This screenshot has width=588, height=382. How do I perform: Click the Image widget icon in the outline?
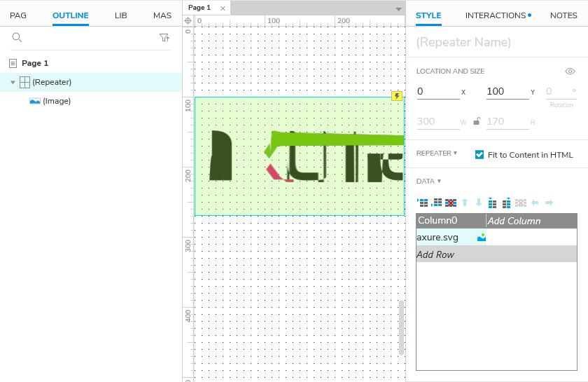[35, 101]
